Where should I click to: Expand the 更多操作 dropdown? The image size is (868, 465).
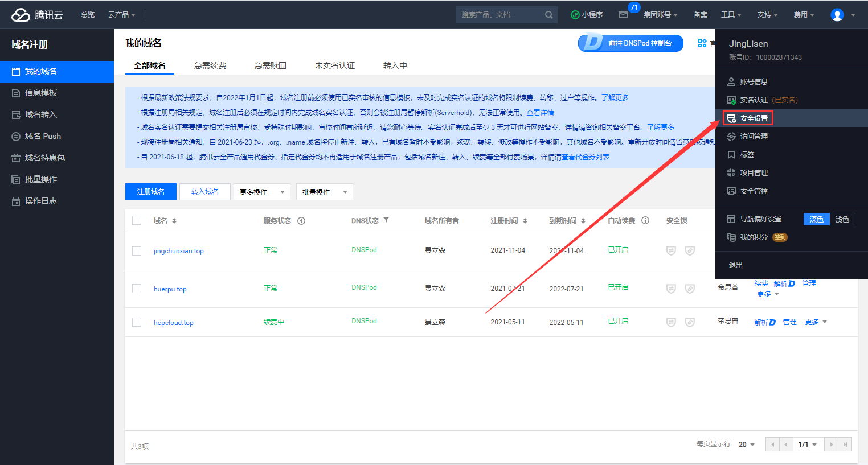click(x=261, y=192)
